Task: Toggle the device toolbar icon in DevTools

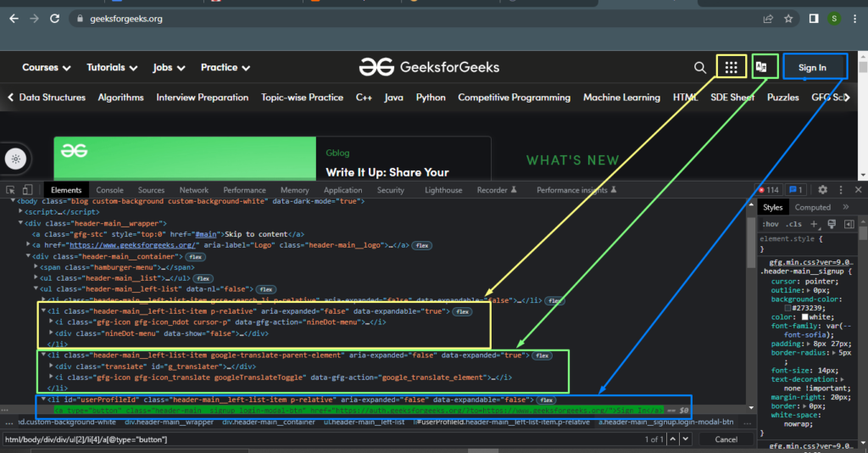Action: pyautogui.click(x=29, y=191)
